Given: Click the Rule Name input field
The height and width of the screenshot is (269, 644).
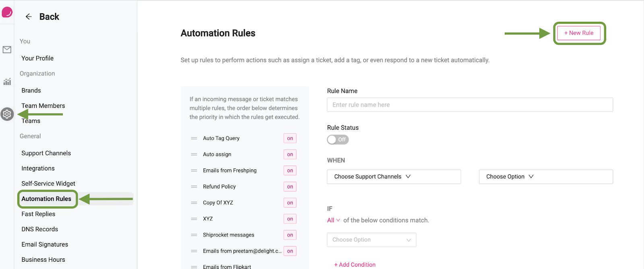Looking at the screenshot, I should (x=470, y=105).
